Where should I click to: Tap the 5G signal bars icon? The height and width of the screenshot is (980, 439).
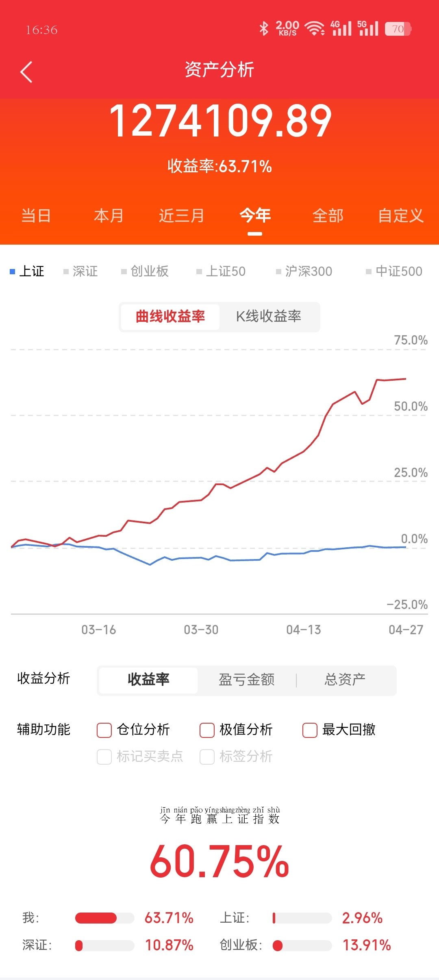368,28
